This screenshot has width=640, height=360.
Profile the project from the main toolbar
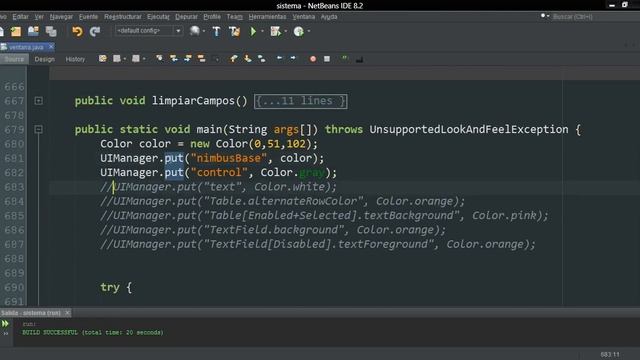298,31
